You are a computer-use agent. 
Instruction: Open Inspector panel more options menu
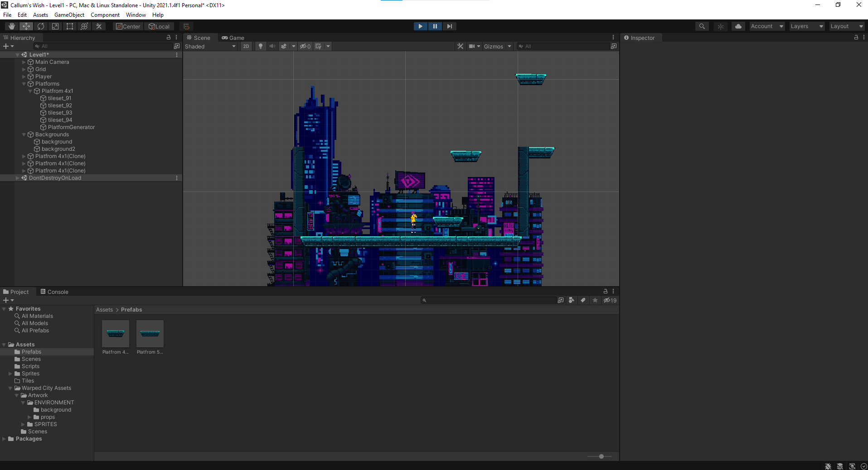(864, 38)
